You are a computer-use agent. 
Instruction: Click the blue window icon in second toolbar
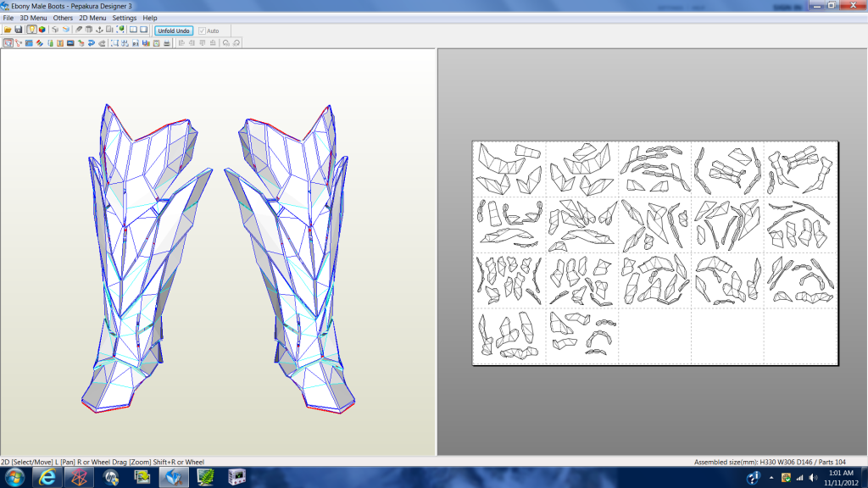click(x=29, y=43)
